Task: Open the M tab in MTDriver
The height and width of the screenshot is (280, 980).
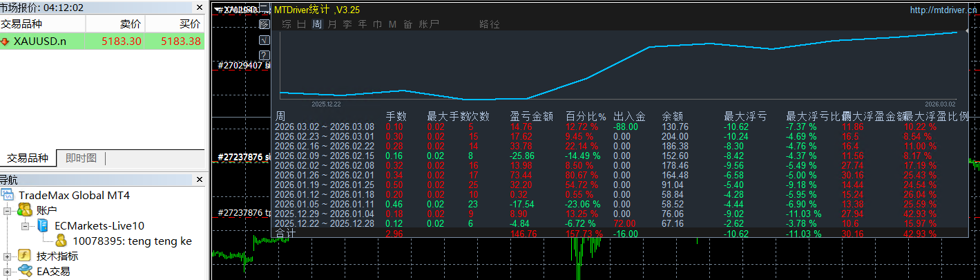Action: 392,24
